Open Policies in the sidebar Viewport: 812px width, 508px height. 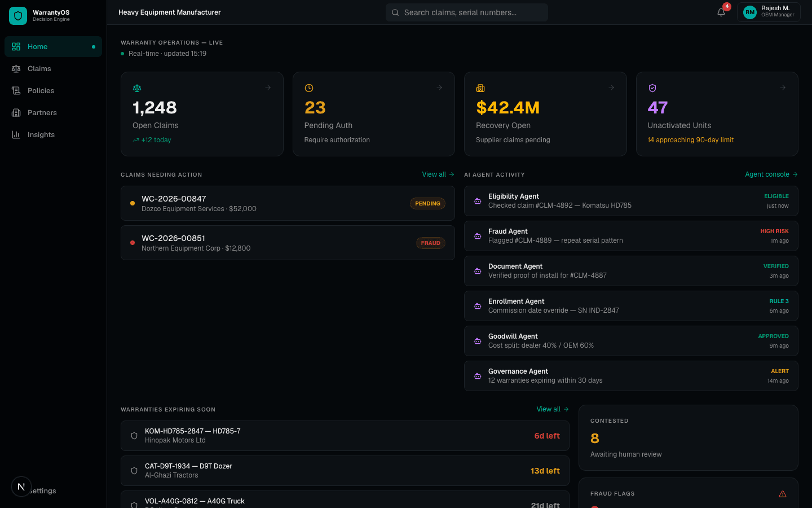click(53, 91)
